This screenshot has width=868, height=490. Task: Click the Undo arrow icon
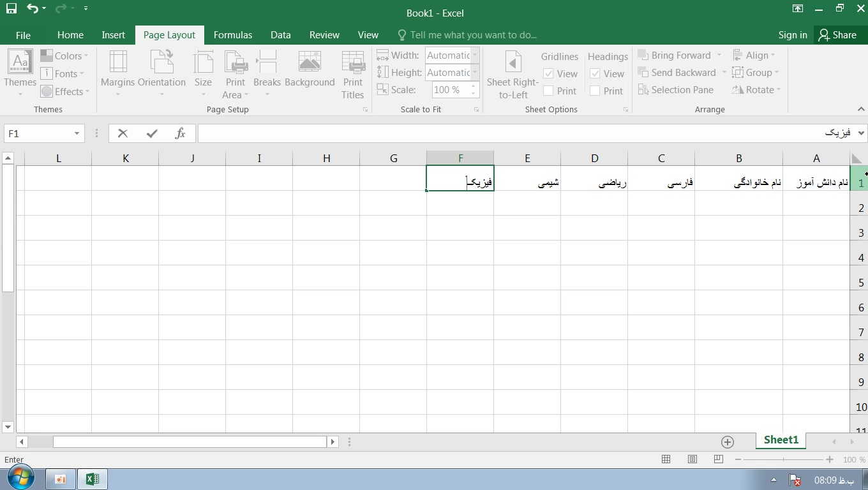(x=33, y=8)
